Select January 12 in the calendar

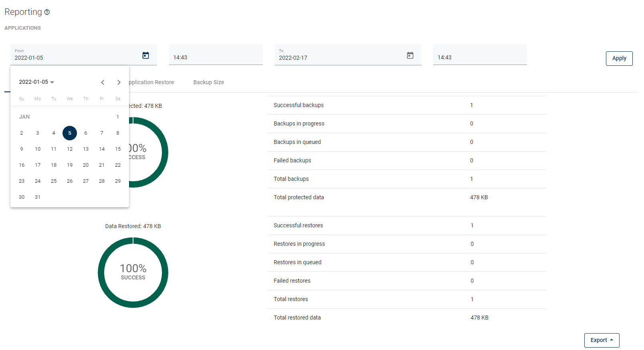(70, 149)
